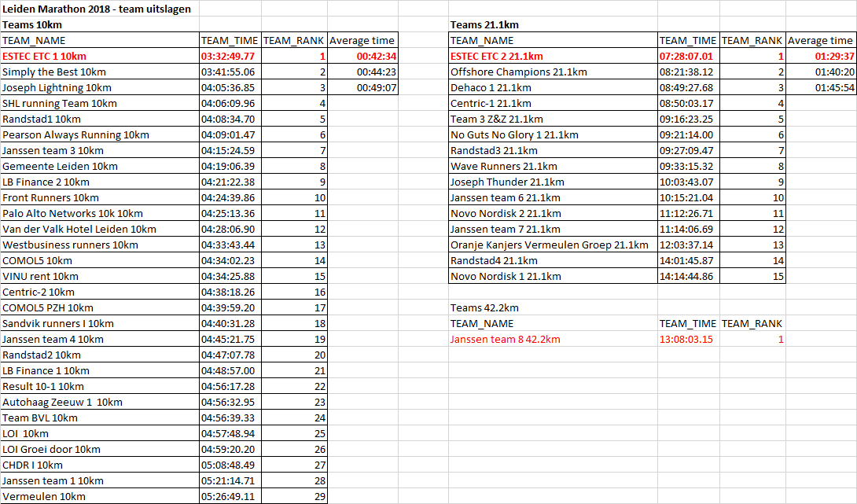Click Oranje Kanjers Vermeulen Groep cell
The height and width of the screenshot is (504, 857).
click(549, 245)
